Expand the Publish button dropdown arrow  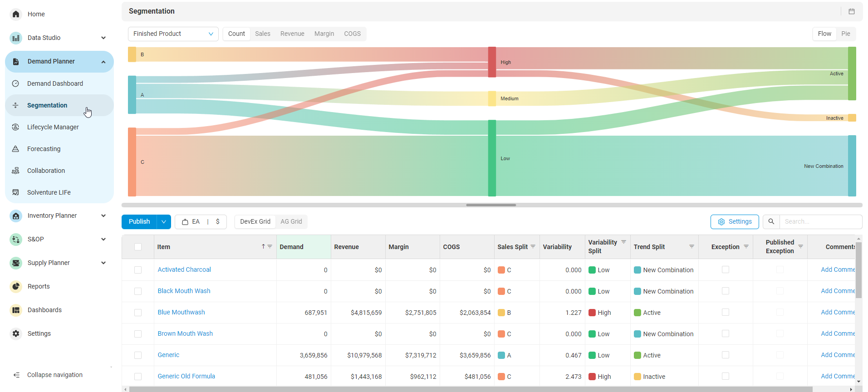click(x=164, y=222)
